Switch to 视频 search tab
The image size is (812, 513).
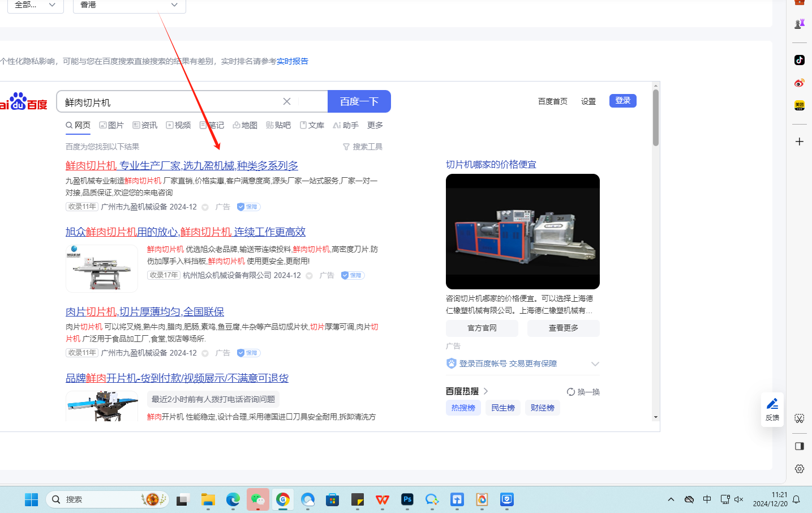[x=178, y=125]
